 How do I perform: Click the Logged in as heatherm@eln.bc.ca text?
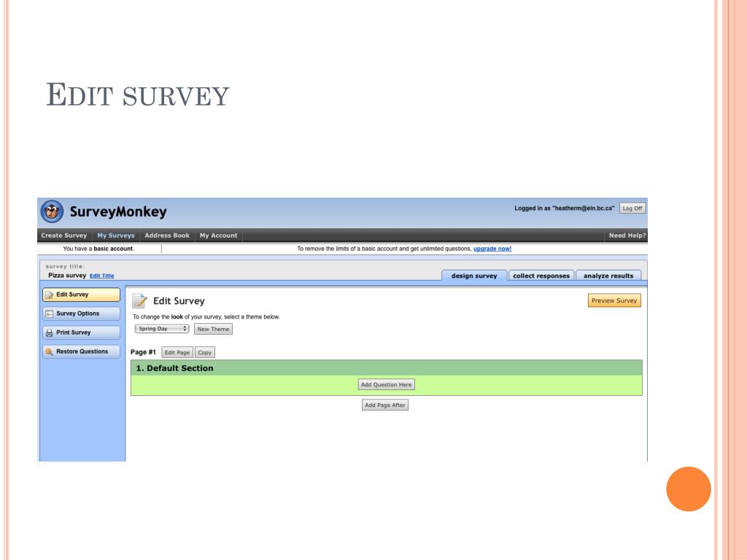565,209
